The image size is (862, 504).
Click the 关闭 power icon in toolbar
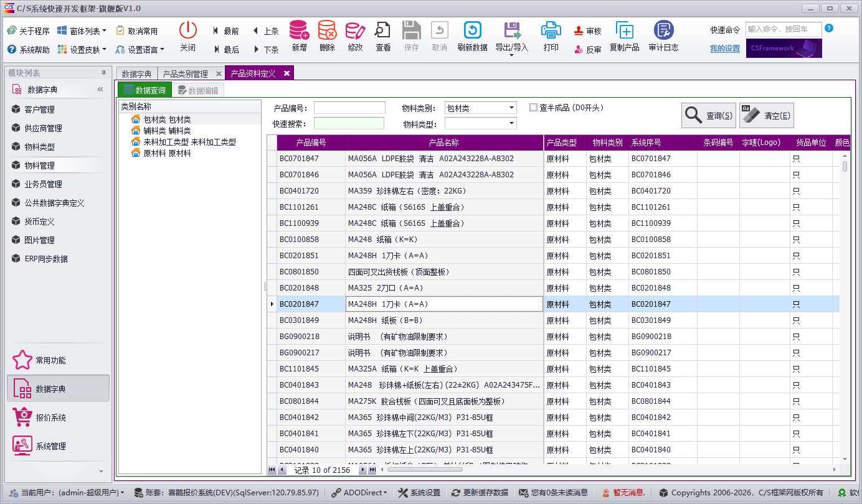(187, 30)
